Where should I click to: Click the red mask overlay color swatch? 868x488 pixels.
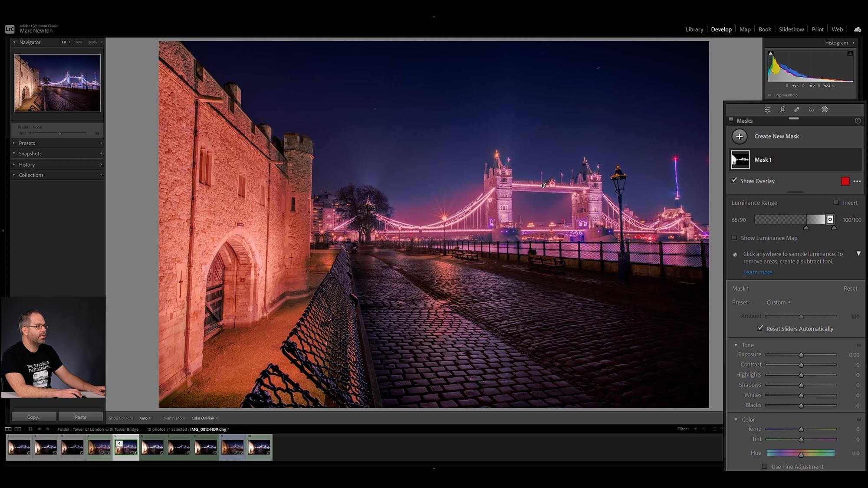tap(845, 181)
